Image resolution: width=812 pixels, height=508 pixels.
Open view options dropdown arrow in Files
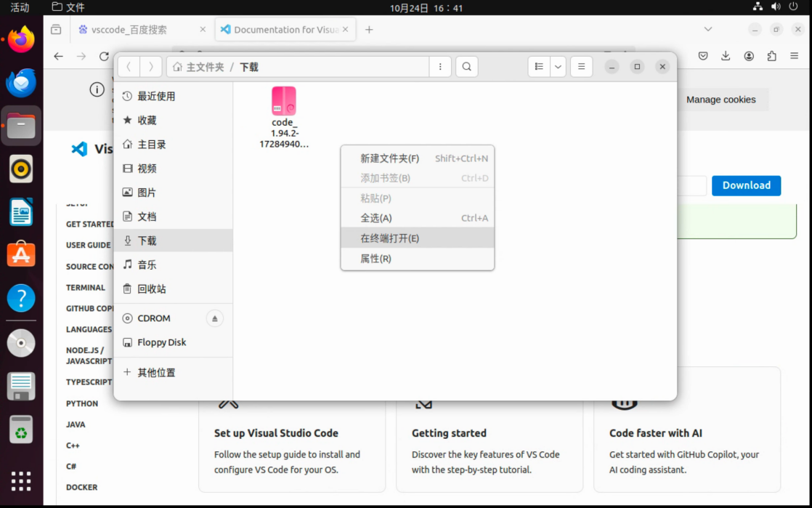click(558, 67)
